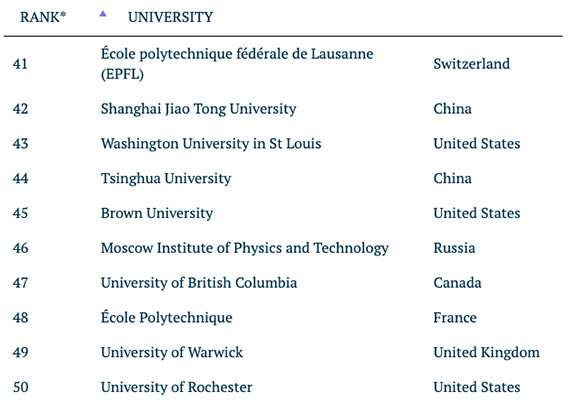Click Canada country cell in row 47
Viewport: 570px width, 403px height.
tap(457, 283)
